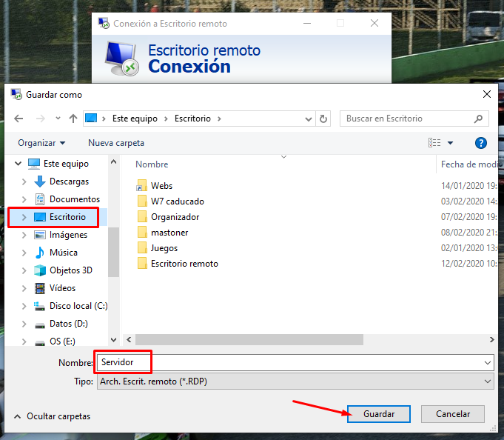Refresh the Escritorio folder listing
Screen dimensions: 504x440
323,119
